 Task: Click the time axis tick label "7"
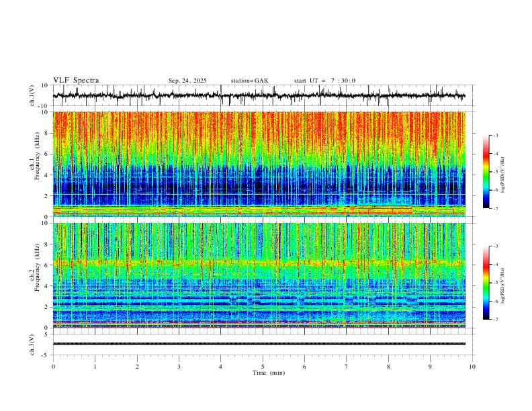pyautogui.click(x=347, y=367)
